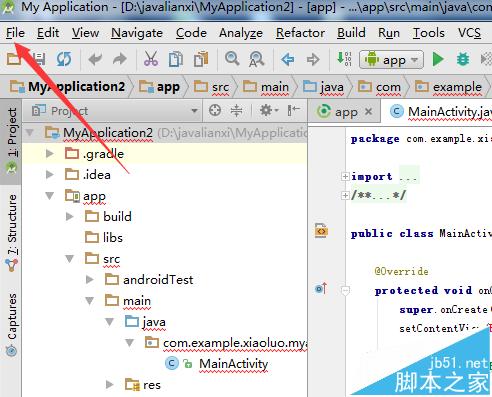492x397 pixels.
Task: Open the VCS menu
Action: coord(469,33)
